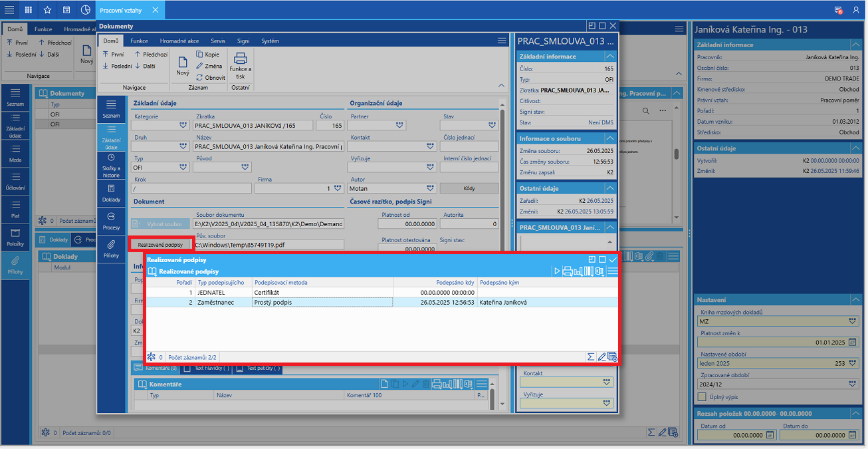Screen dimensions: 868x449
Task: Switch to Systém tab in Dokumenty
Action: pyautogui.click(x=270, y=41)
